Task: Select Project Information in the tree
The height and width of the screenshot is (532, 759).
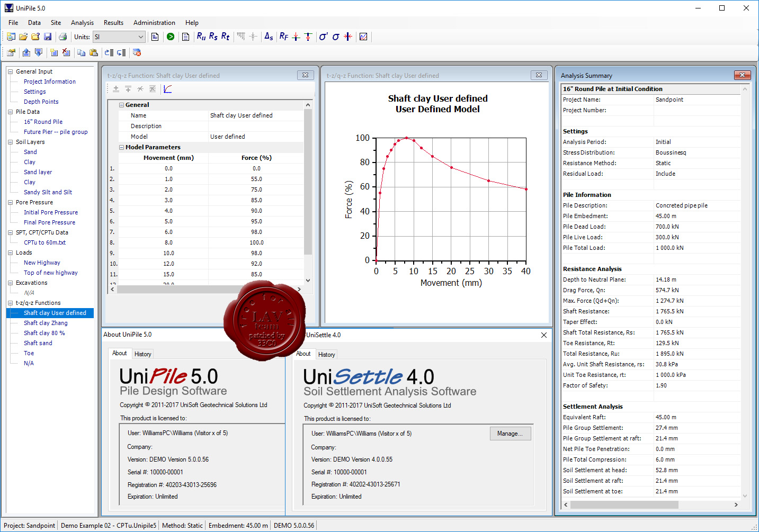Action: (50, 82)
